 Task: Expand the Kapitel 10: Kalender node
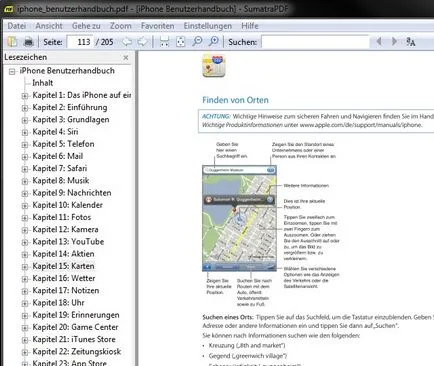click(25, 206)
